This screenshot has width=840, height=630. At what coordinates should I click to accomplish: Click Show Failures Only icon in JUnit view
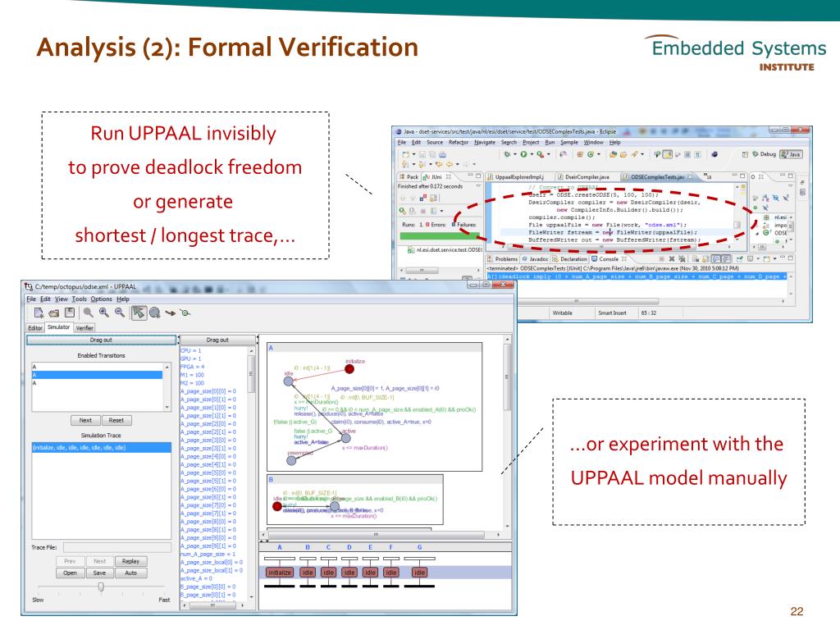(x=423, y=198)
